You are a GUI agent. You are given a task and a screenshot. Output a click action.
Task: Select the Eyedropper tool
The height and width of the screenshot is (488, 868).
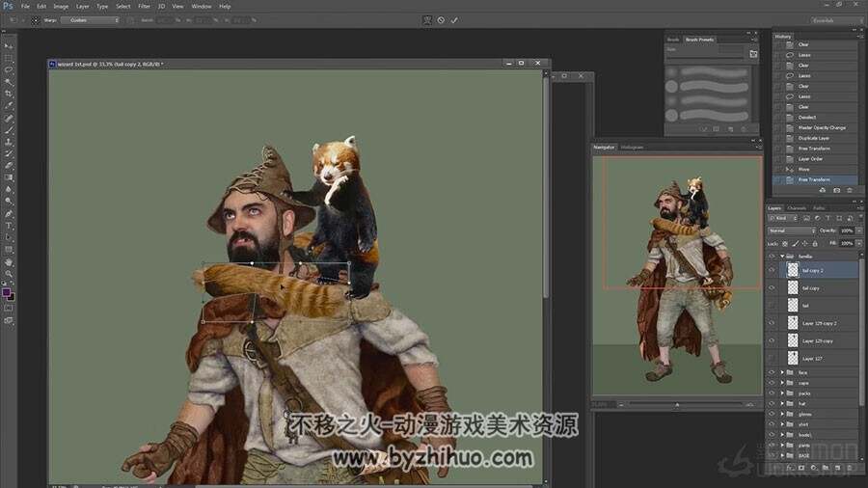9,106
